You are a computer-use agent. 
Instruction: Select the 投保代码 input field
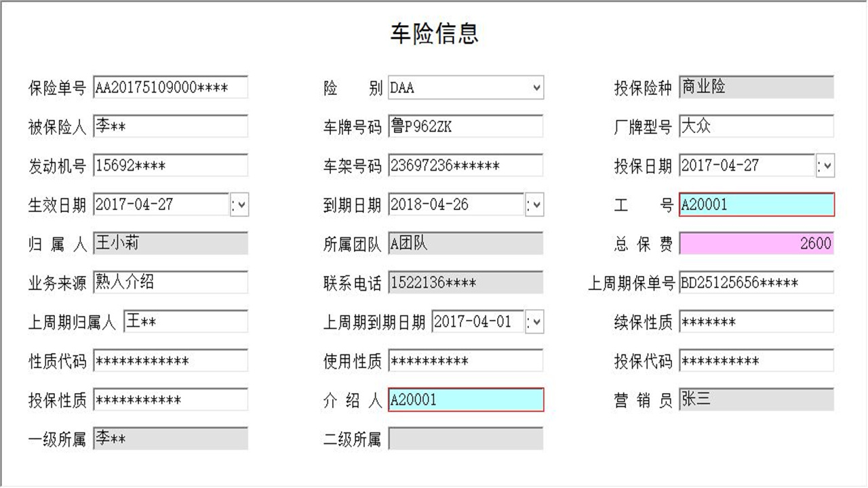(756, 361)
